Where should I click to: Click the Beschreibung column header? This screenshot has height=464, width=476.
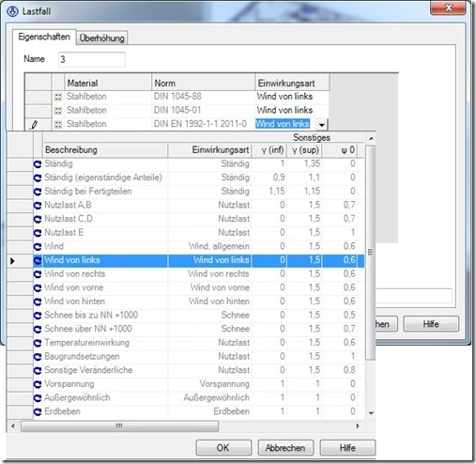click(x=105, y=150)
